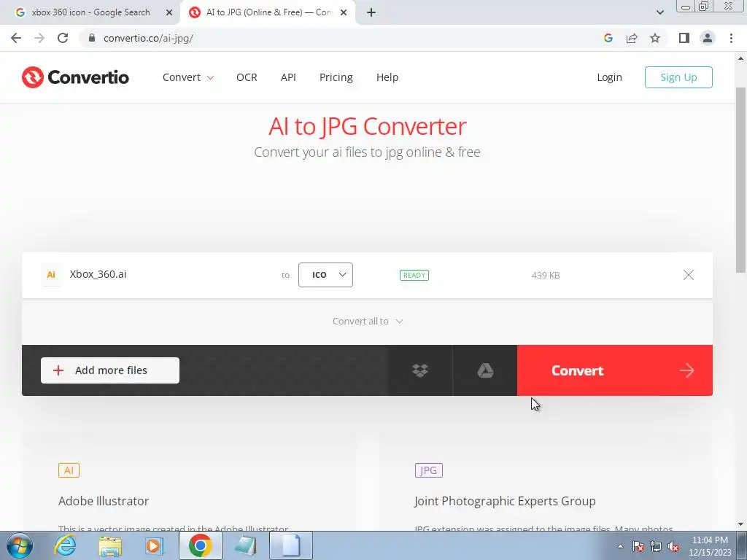747x560 pixels.
Task: Click the 439 KB file size
Action: pos(546,275)
